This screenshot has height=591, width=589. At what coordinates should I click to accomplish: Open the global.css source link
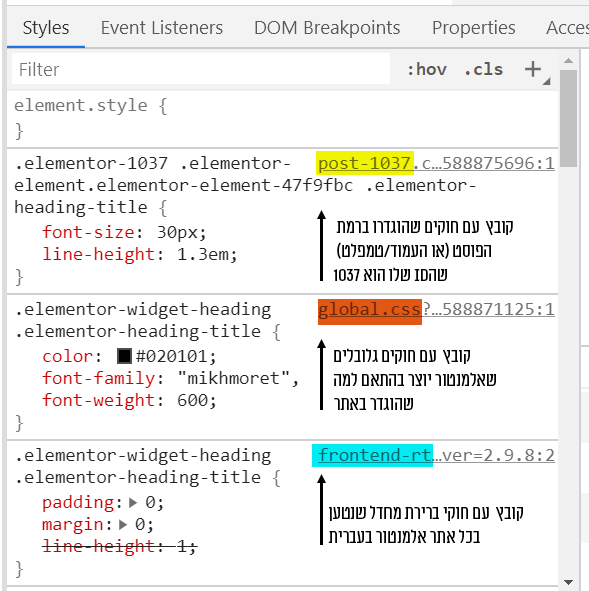click(x=436, y=309)
